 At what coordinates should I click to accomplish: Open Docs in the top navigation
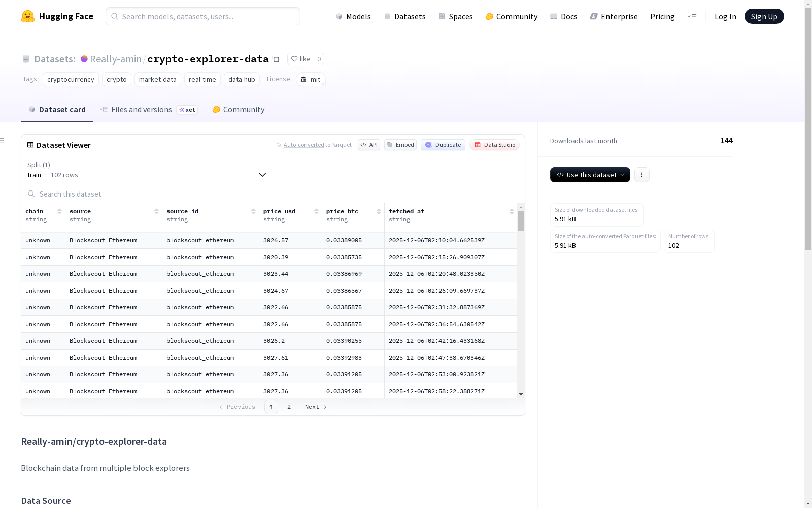(564, 16)
